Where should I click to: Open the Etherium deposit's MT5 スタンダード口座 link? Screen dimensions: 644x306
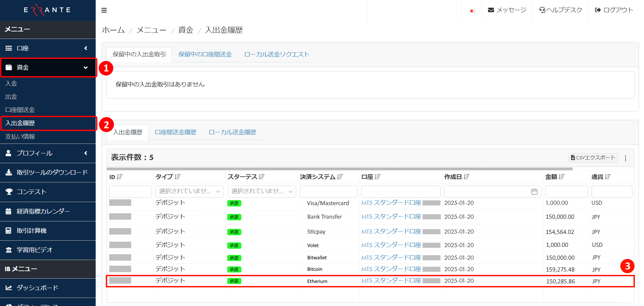pos(391,281)
